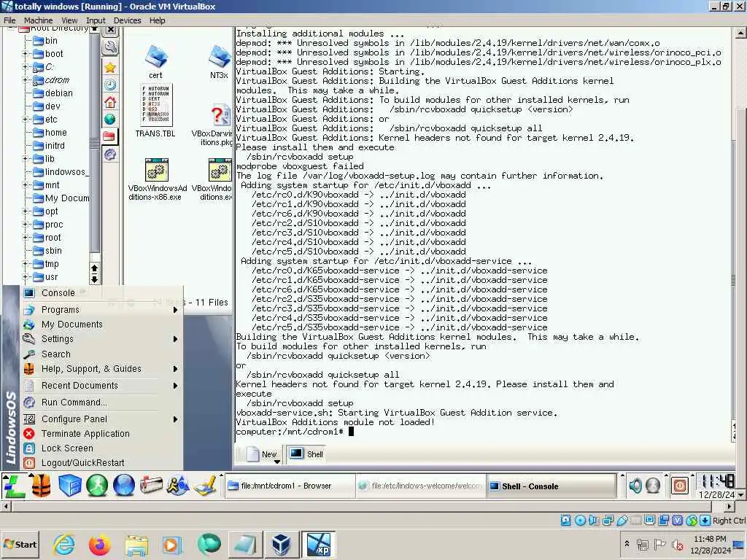The width and height of the screenshot is (747, 560).
Task: Select the sbin folder in tree
Action: coord(47,251)
